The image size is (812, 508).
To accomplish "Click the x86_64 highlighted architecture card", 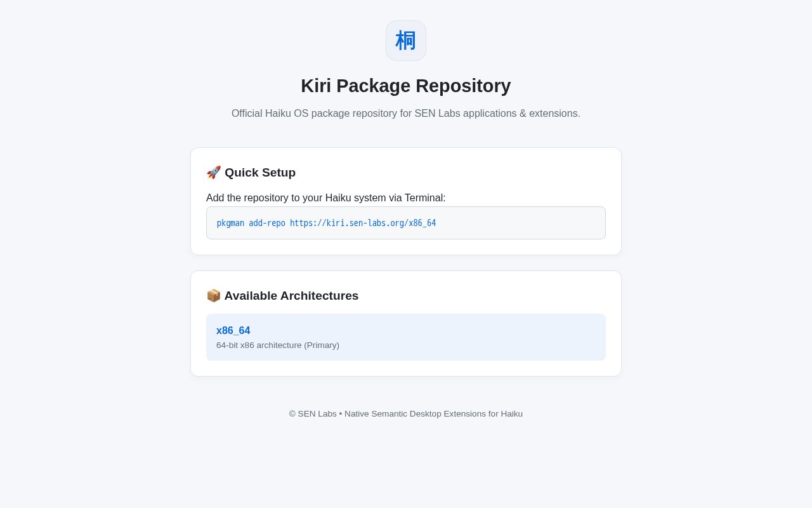I will click(x=406, y=337).
